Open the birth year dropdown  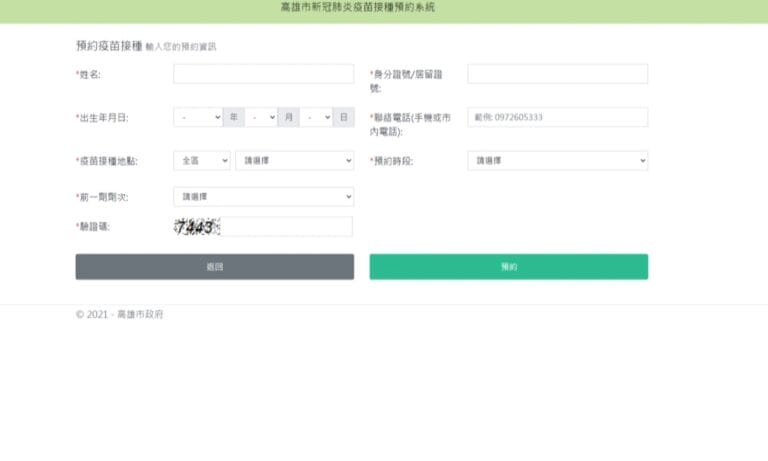[x=197, y=117]
